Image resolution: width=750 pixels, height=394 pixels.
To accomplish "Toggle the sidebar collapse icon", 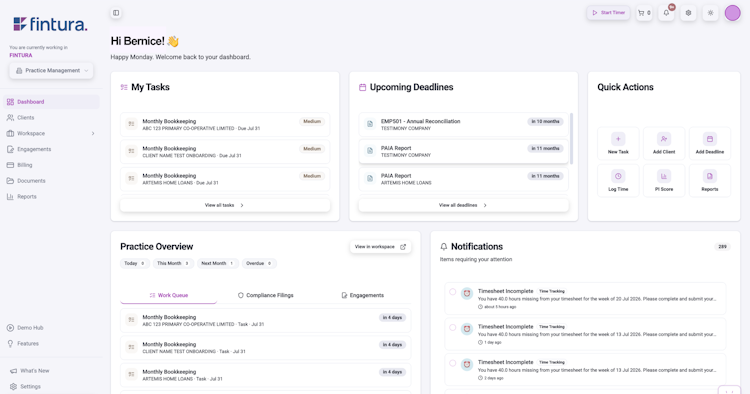I will click(x=116, y=13).
